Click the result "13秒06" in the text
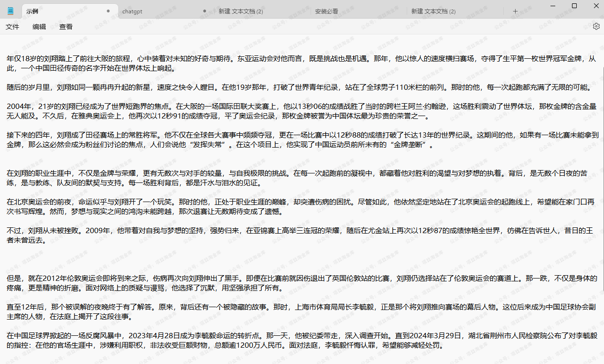 point(309,107)
